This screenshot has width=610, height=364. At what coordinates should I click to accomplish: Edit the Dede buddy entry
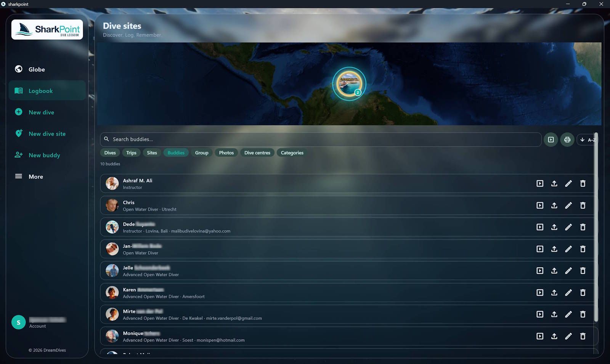(568, 227)
